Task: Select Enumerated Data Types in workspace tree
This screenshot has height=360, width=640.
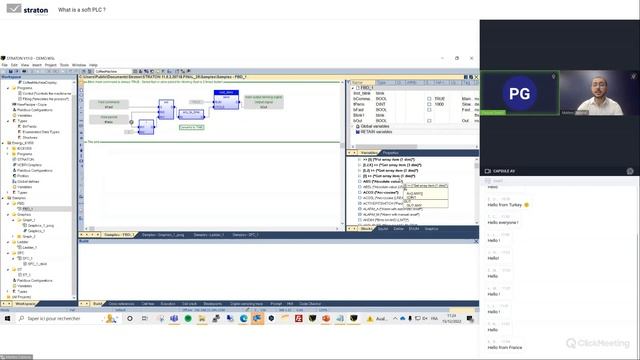Action: (41, 132)
